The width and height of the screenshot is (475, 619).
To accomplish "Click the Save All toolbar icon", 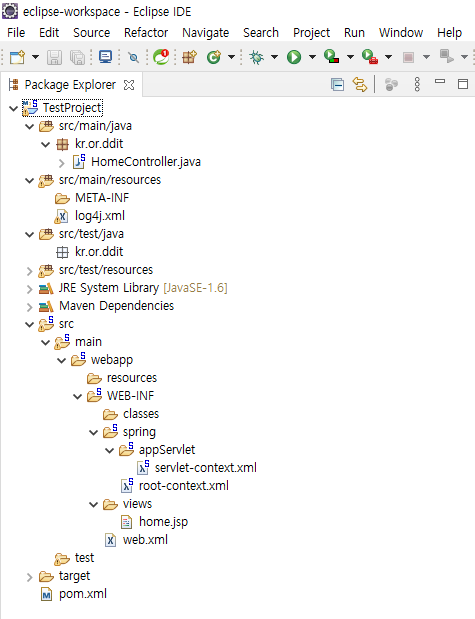I will pos(77,57).
